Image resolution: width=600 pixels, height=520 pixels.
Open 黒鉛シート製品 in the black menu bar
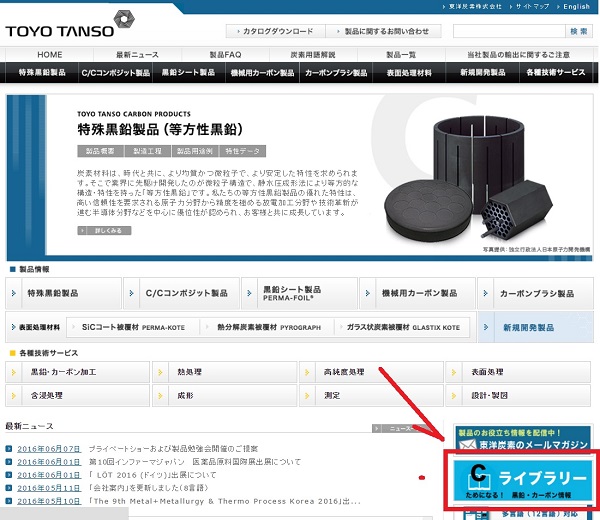tap(188, 72)
